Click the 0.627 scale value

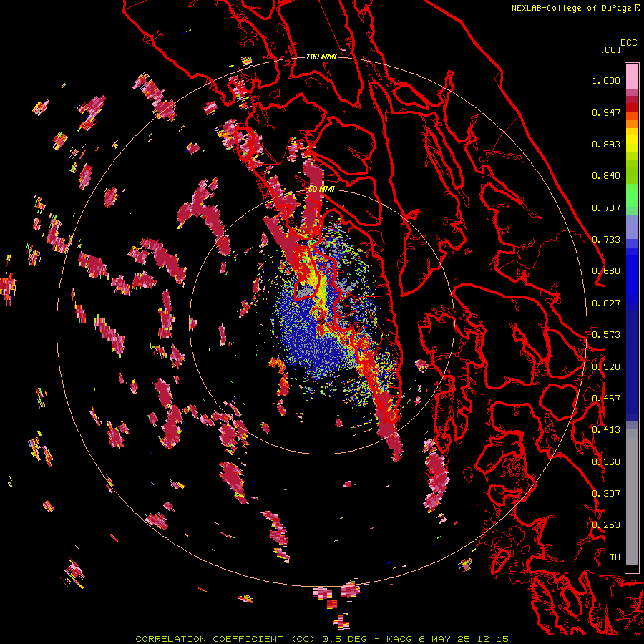click(x=606, y=303)
